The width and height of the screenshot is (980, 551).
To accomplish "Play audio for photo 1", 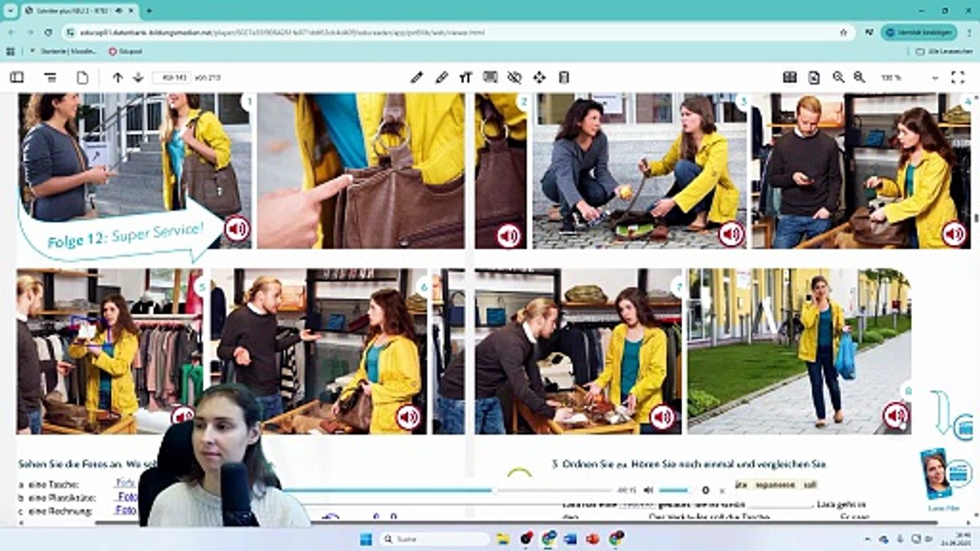I will pyautogui.click(x=237, y=229).
